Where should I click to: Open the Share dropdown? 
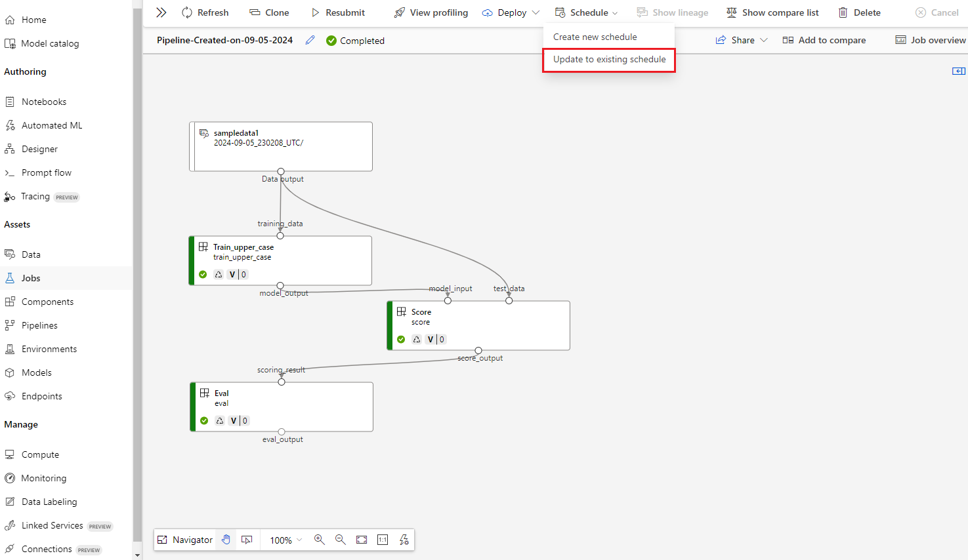[742, 40]
